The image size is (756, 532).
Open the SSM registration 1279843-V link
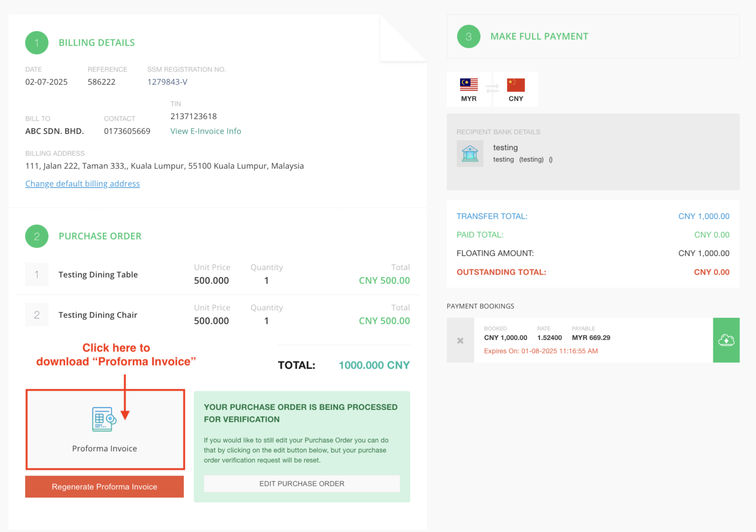167,82
